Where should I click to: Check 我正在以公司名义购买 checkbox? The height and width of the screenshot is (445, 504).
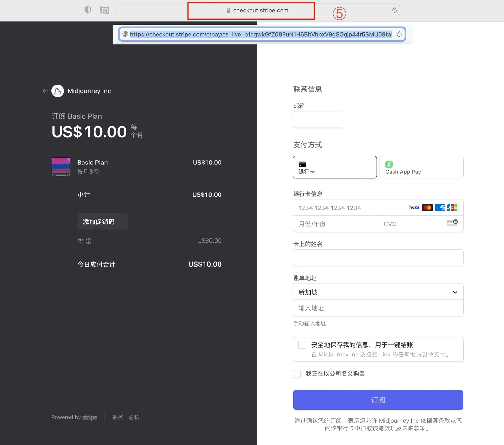coord(297,374)
